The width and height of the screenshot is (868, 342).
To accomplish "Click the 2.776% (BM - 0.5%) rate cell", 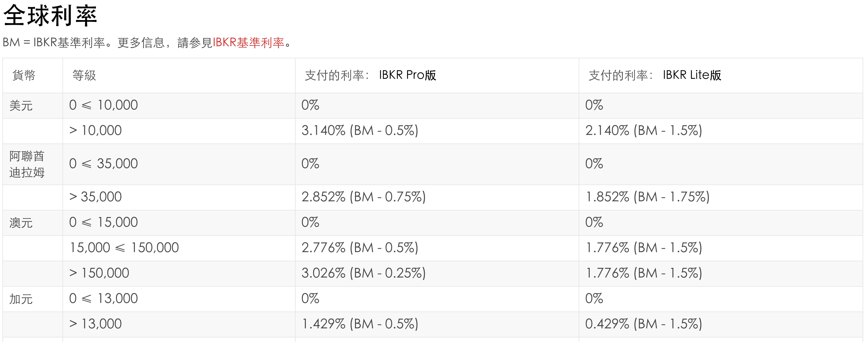I will (x=360, y=248).
